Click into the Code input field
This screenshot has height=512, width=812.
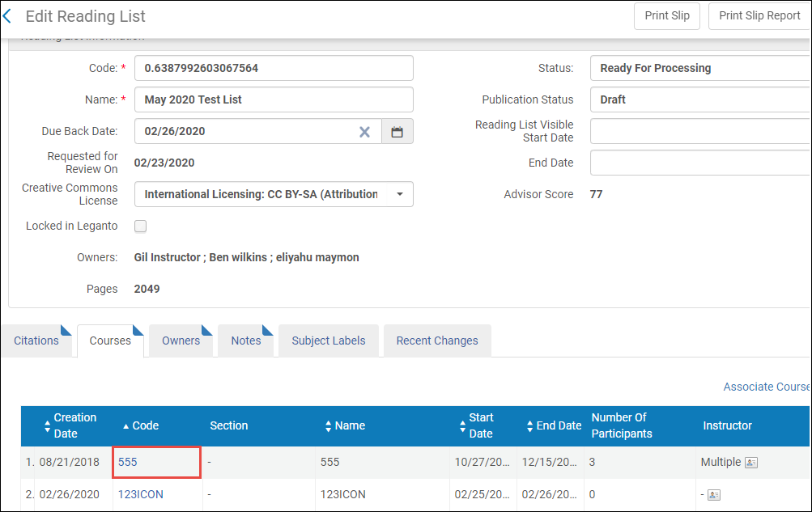(274, 68)
